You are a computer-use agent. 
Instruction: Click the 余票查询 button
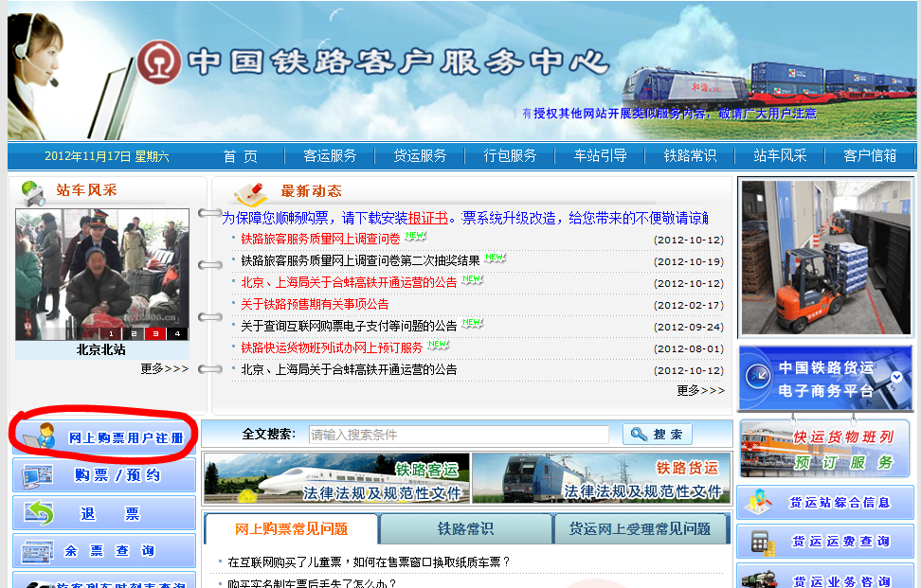coord(104,551)
